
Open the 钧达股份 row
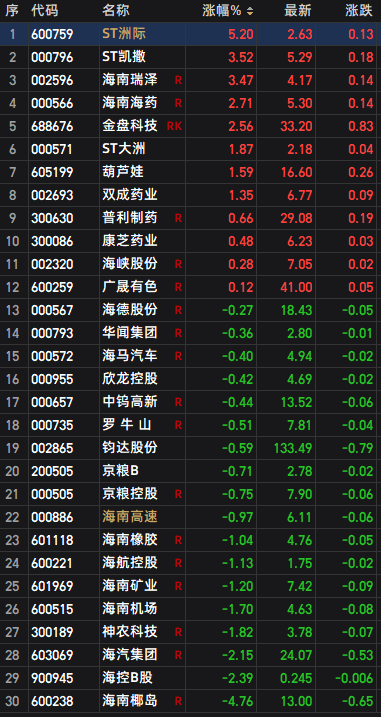click(190, 448)
